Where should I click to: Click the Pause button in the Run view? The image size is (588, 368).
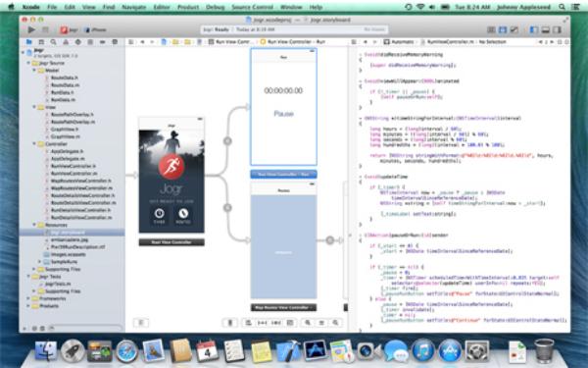tap(283, 114)
